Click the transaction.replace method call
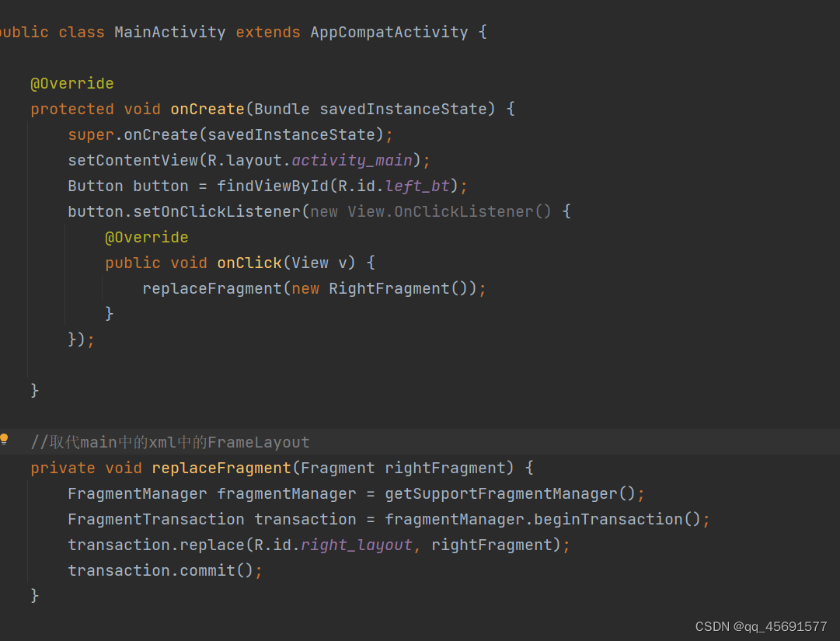Viewport: 840px width, 641px height. [x=156, y=545]
